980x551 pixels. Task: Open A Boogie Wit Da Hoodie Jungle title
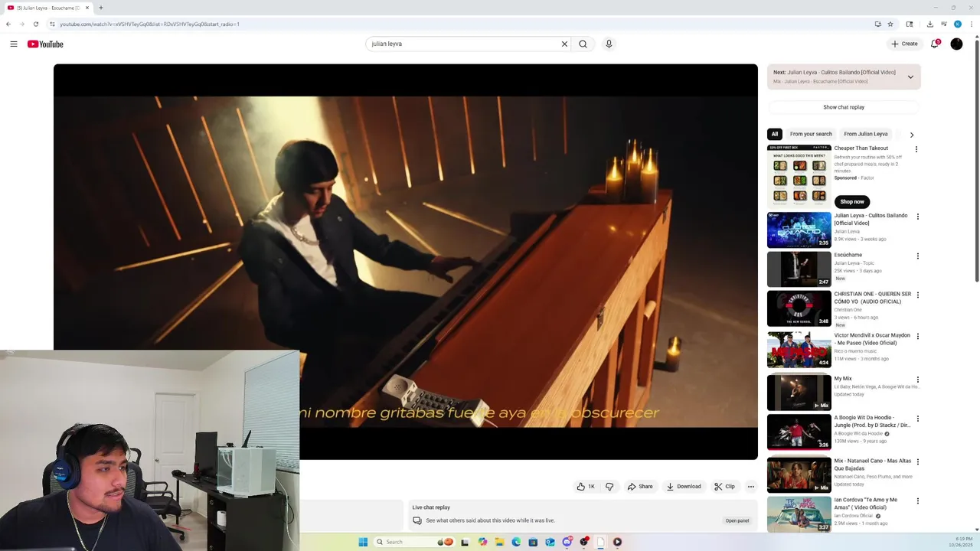872,421
